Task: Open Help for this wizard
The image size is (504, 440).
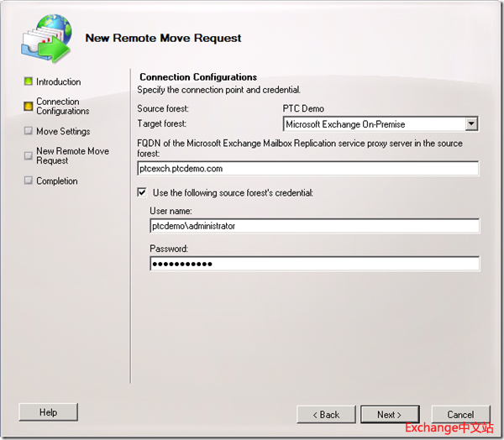Action: click(x=48, y=412)
